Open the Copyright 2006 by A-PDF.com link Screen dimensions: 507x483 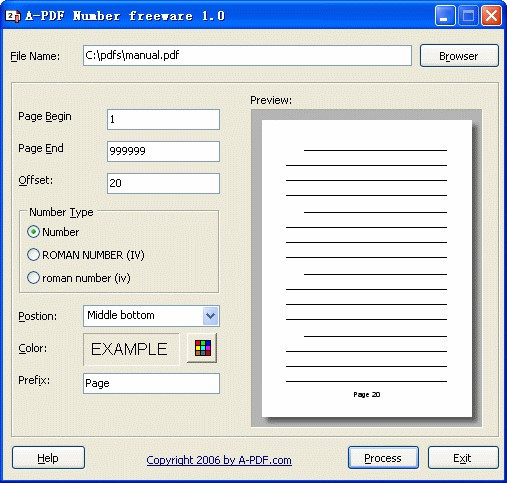pos(219,460)
